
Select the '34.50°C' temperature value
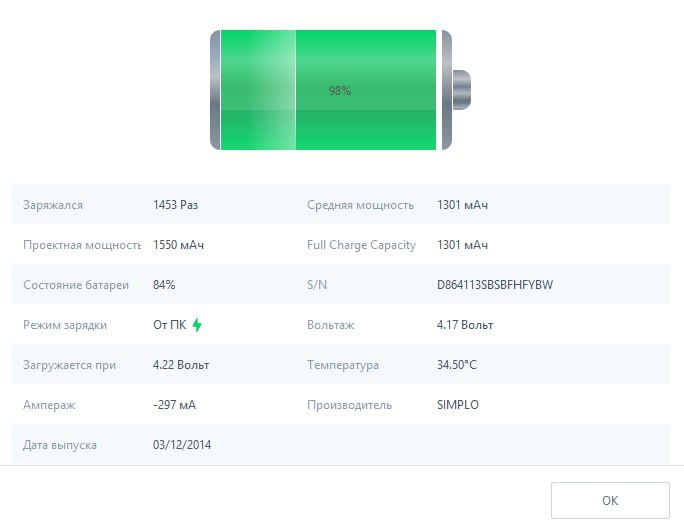457,365
